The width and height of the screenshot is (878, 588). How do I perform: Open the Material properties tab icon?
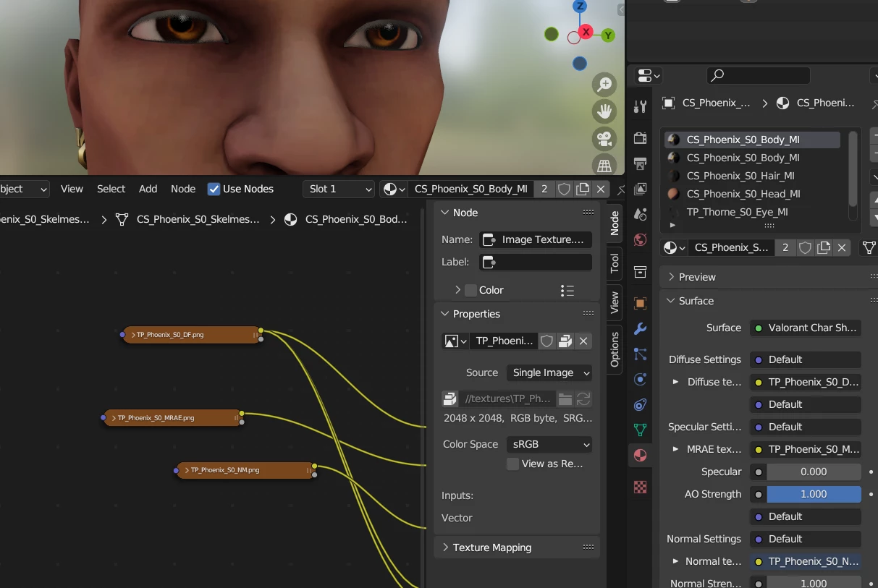click(640, 455)
